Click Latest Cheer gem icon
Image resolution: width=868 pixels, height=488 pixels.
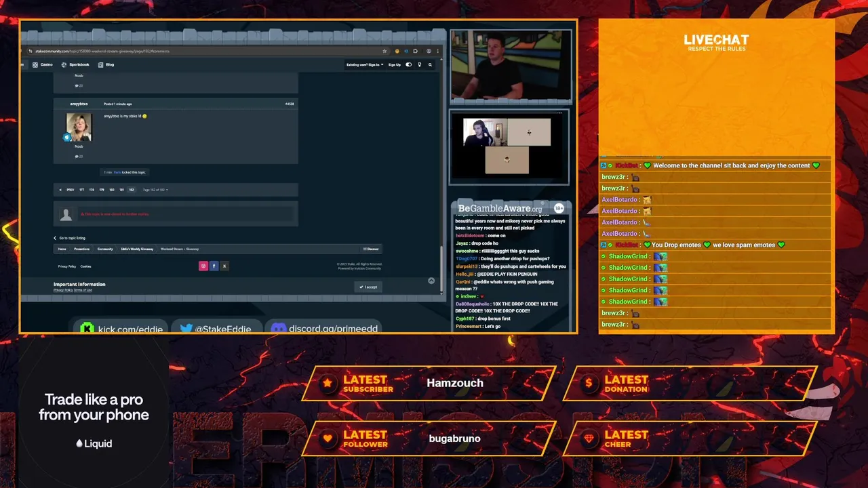589,439
